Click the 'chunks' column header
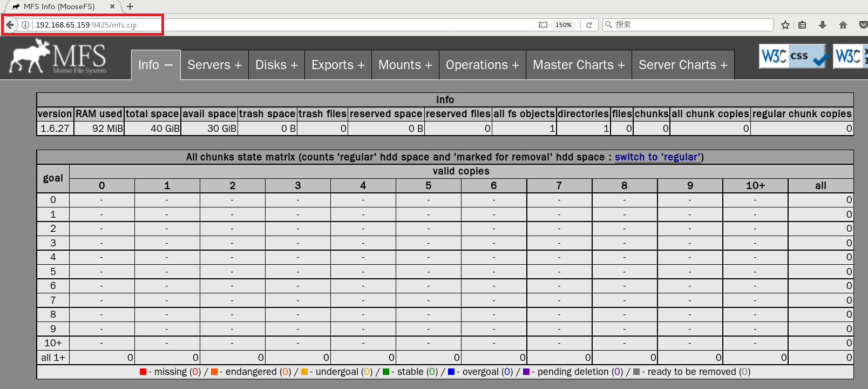This screenshot has width=868, height=389. (x=652, y=114)
